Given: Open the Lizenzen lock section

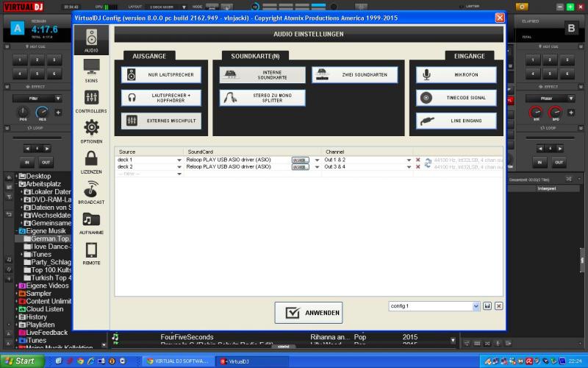Looking at the screenshot, I should pyautogui.click(x=91, y=162).
